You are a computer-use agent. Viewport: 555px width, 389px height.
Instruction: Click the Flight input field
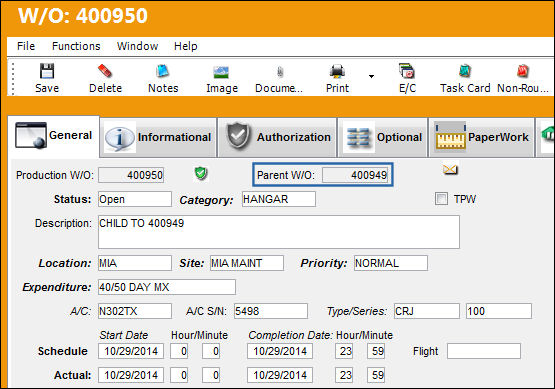484,351
